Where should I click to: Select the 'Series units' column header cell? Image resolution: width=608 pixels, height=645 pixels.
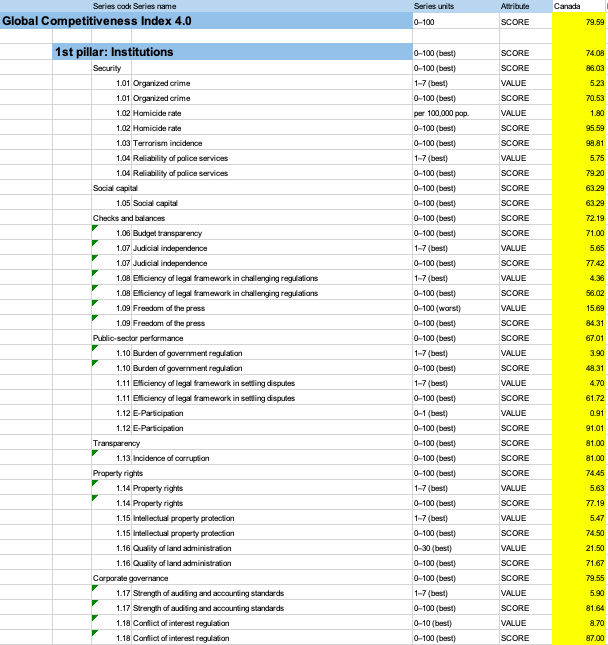[x=456, y=6]
